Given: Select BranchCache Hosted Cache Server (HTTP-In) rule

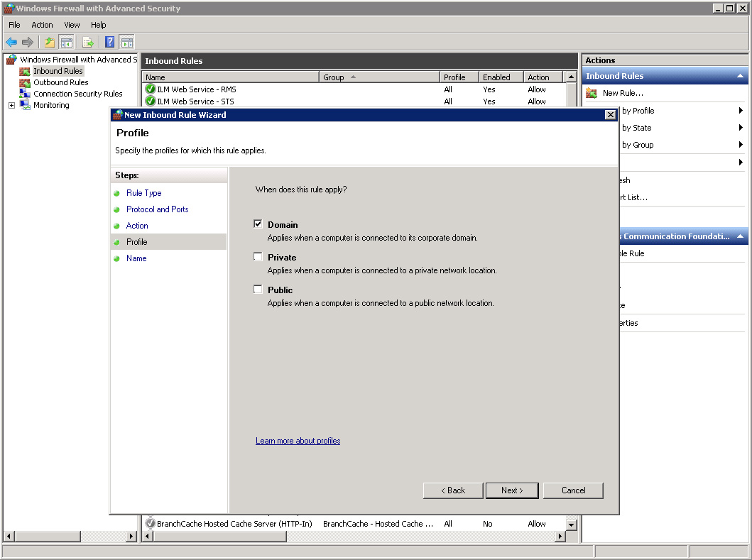Looking at the screenshot, I should click(354, 524).
